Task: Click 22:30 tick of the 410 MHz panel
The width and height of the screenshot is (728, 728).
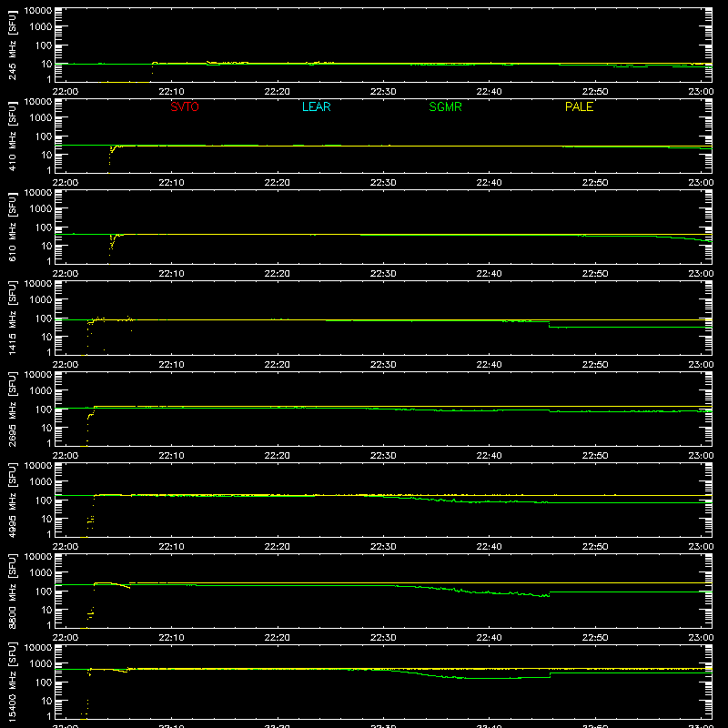Action: coord(383,183)
